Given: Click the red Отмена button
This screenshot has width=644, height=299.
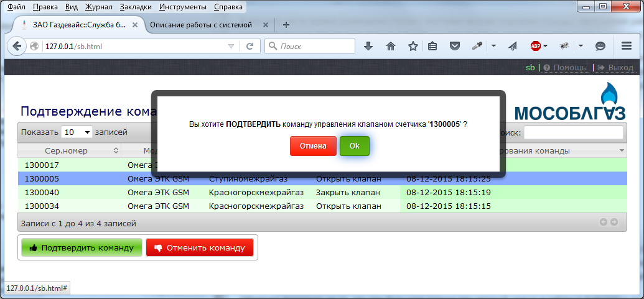Looking at the screenshot, I should tap(313, 146).
